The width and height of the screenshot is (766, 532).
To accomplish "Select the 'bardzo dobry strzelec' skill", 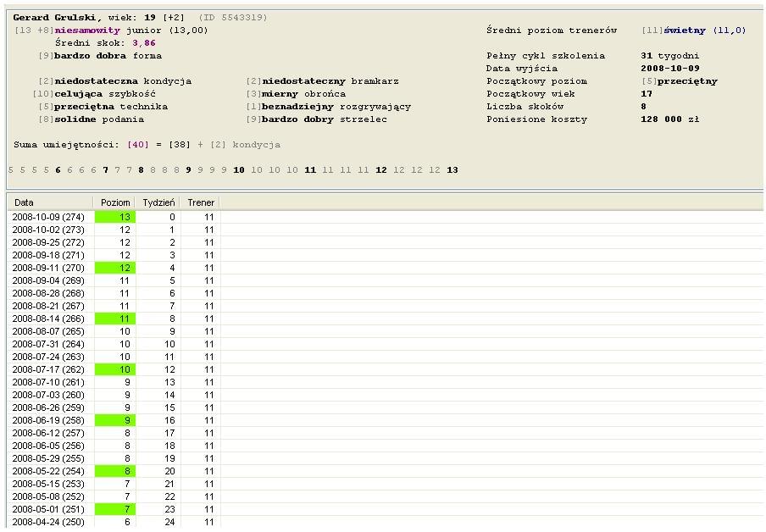I will [324, 119].
